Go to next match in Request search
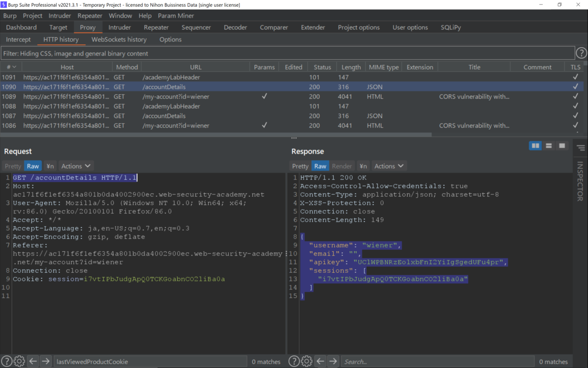 point(46,361)
